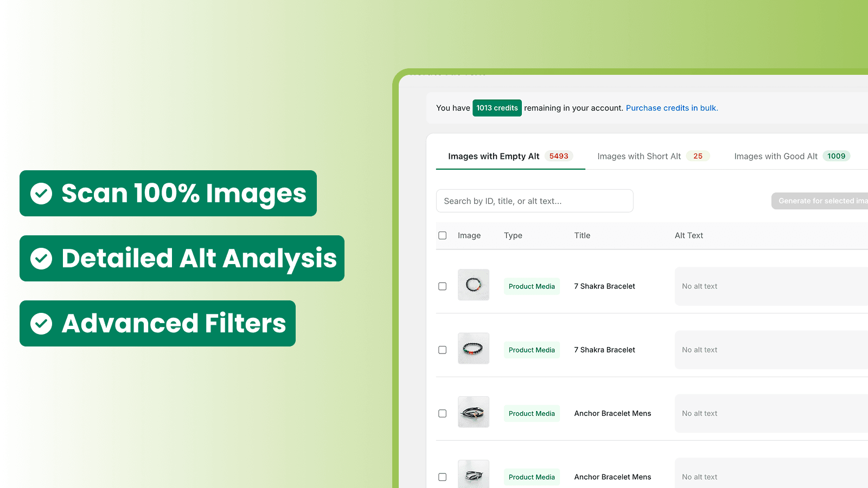Viewport: 868px width, 488px height.
Task: Click the checkmark icon beside Advanced Filters
Action: point(41,324)
